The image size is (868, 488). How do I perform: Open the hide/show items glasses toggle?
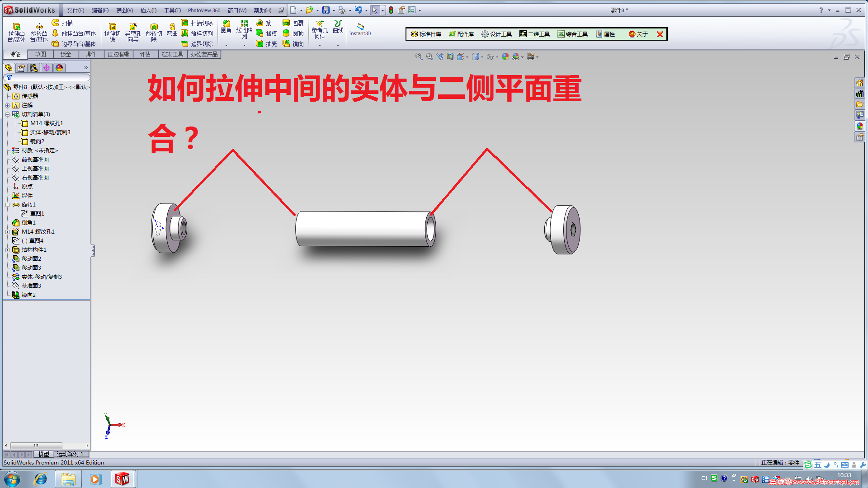(491, 56)
